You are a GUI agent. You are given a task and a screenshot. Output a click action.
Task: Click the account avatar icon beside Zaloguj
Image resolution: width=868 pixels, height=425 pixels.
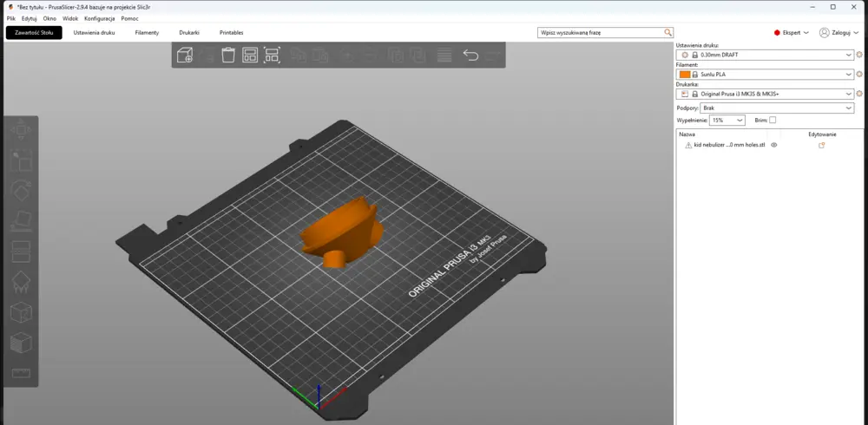coord(825,33)
